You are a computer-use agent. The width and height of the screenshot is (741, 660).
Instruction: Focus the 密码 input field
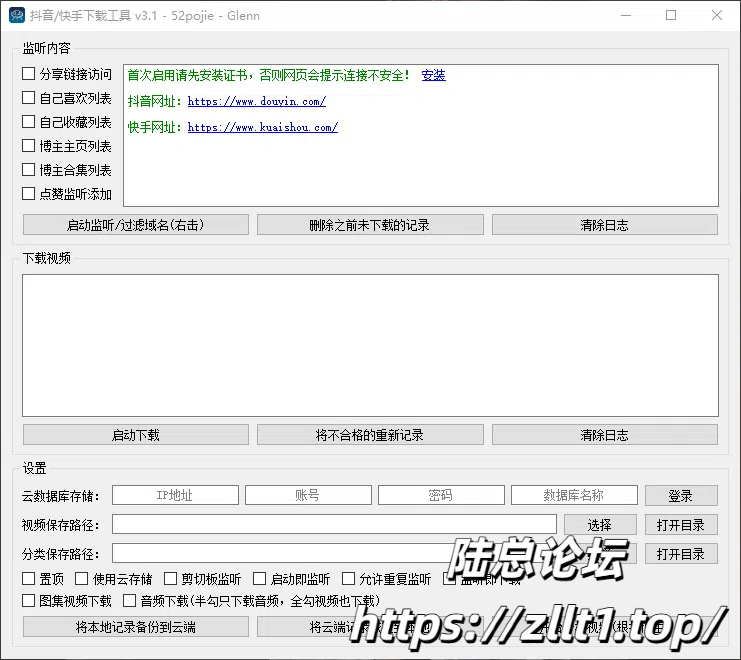[x=441, y=495]
